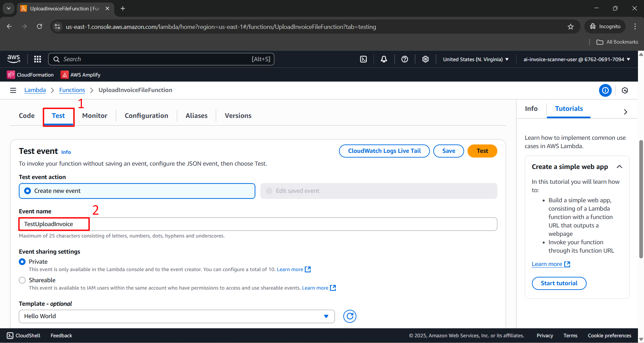Open CloudWatch Logs Live Tail
This screenshot has height=343, width=644.
(384, 151)
